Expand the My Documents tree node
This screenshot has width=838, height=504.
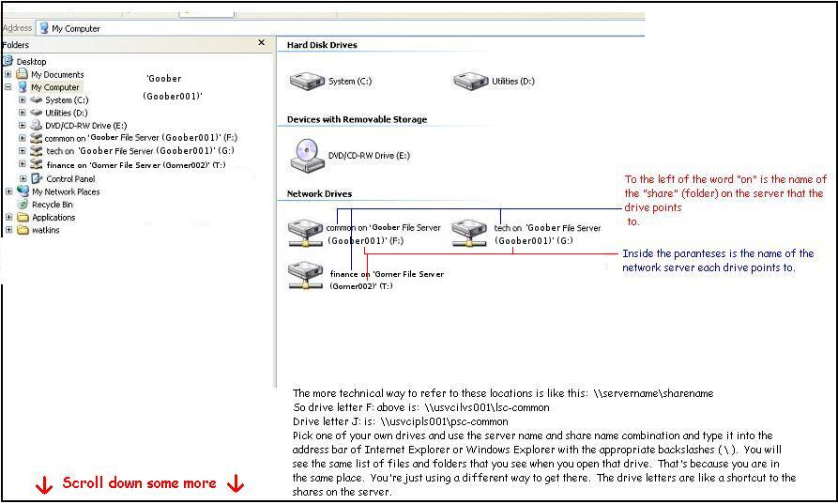point(8,74)
